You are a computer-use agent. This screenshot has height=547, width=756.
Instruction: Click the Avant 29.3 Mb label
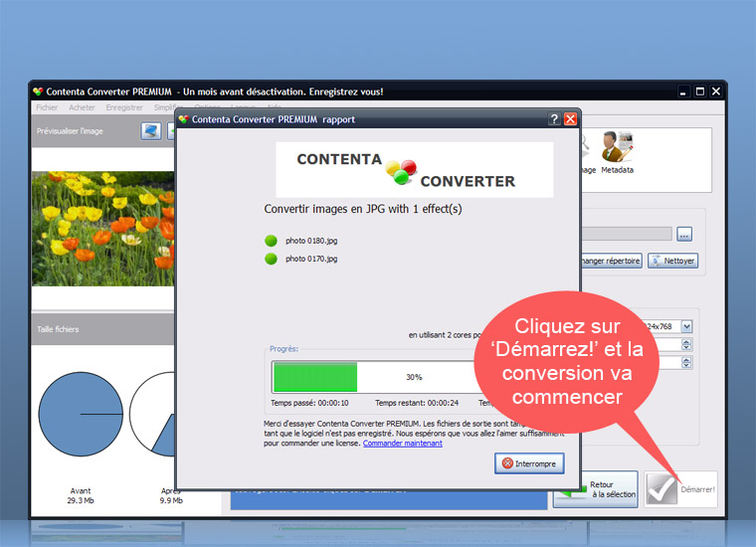[81, 495]
